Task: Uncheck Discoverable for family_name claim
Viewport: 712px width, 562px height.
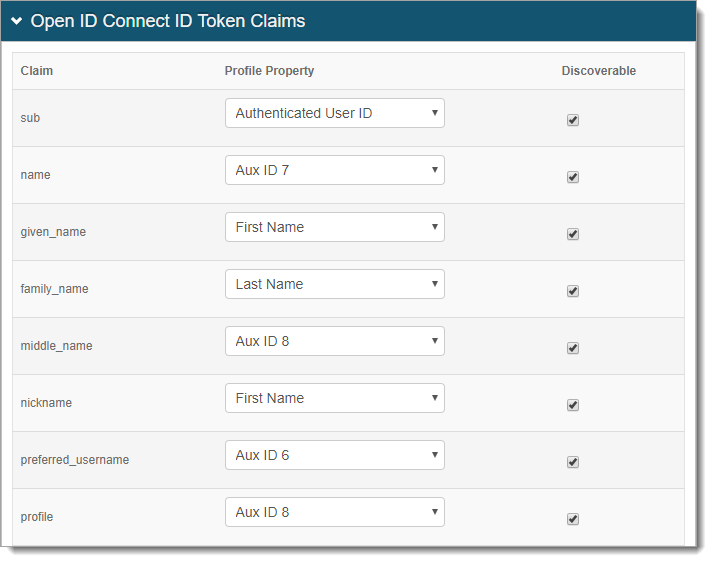Action: pyautogui.click(x=573, y=291)
